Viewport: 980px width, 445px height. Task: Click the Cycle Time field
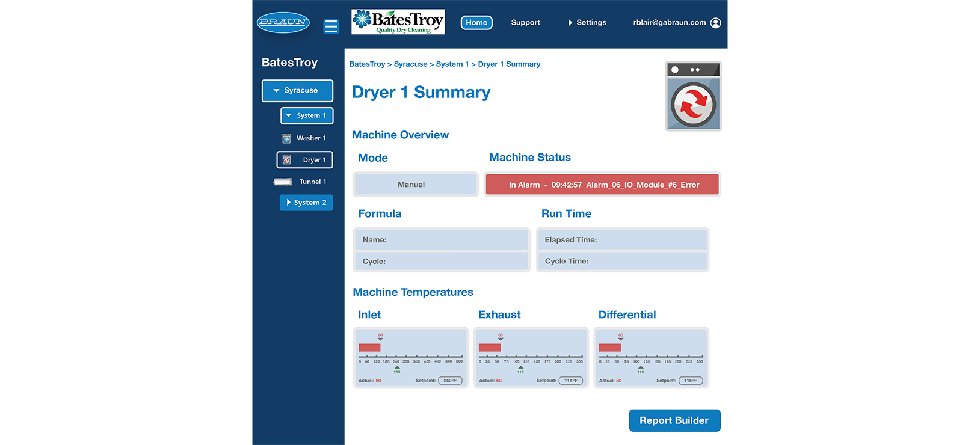[622, 261]
